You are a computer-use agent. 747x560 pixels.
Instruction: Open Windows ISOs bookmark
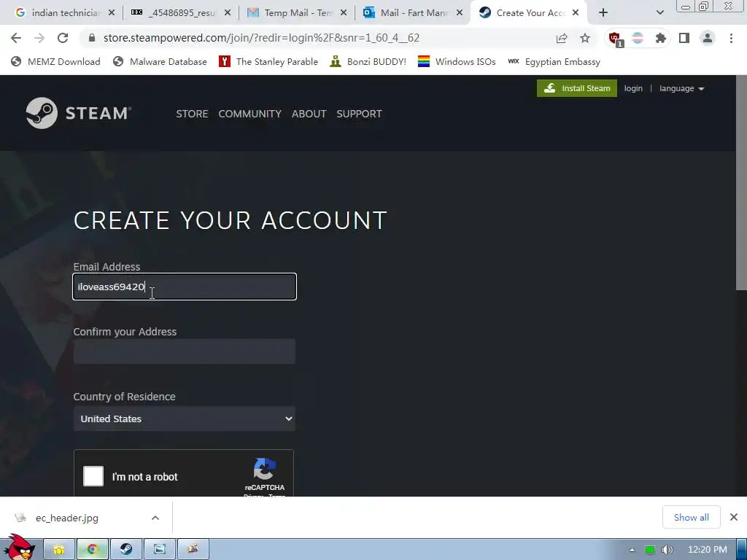[x=457, y=61]
